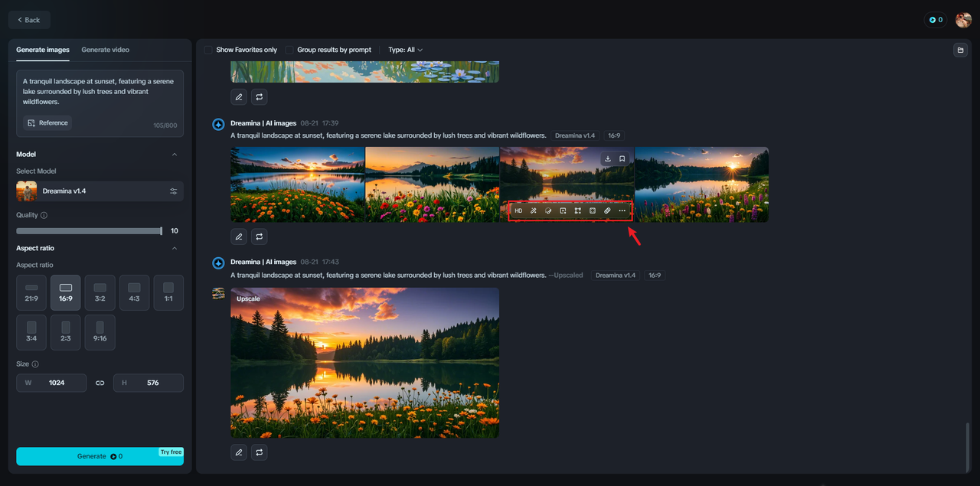Download the third generated landscape image
Image resolution: width=980 pixels, height=486 pixels.
(608, 159)
